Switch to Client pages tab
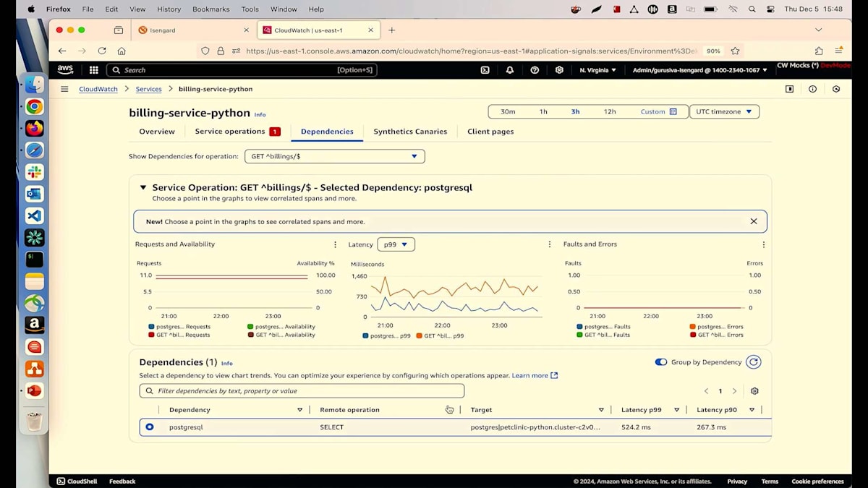Image resolution: width=868 pixels, height=488 pixels. click(x=490, y=132)
